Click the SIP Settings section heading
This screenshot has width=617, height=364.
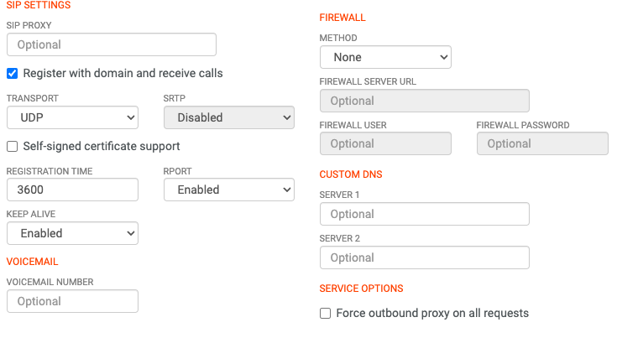[x=39, y=5]
